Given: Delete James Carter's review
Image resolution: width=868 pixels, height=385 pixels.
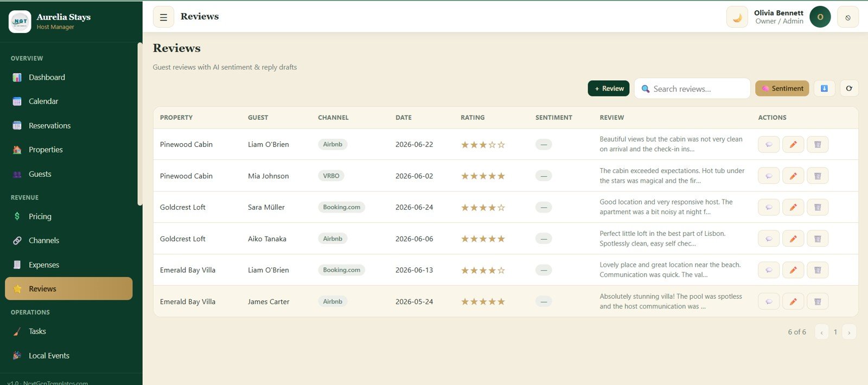Looking at the screenshot, I should pyautogui.click(x=818, y=301).
